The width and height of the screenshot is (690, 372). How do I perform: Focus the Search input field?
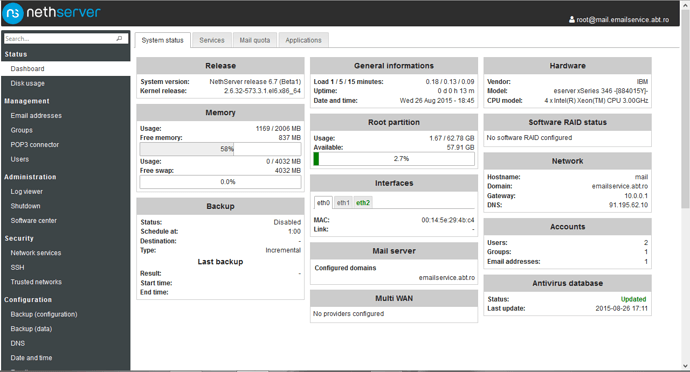pos(66,39)
